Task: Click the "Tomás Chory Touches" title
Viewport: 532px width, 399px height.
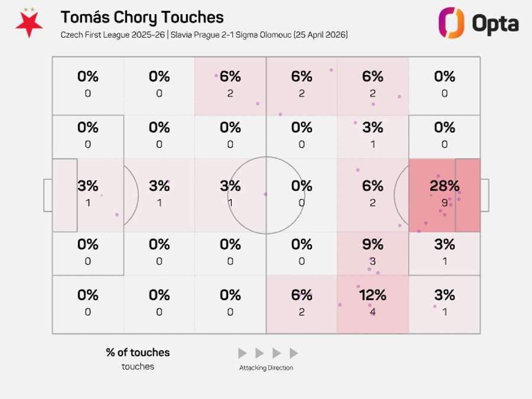Action: (142, 17)
